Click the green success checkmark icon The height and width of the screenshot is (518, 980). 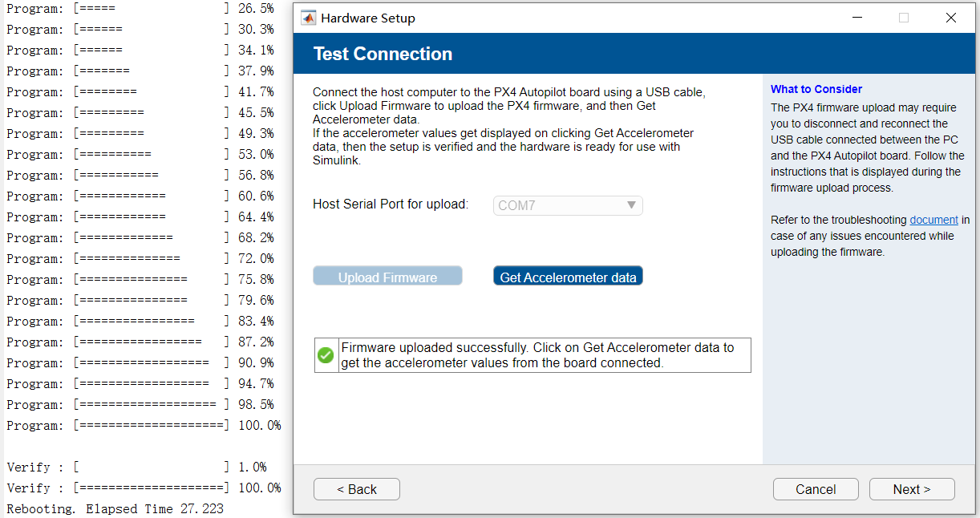coord(326,355)
